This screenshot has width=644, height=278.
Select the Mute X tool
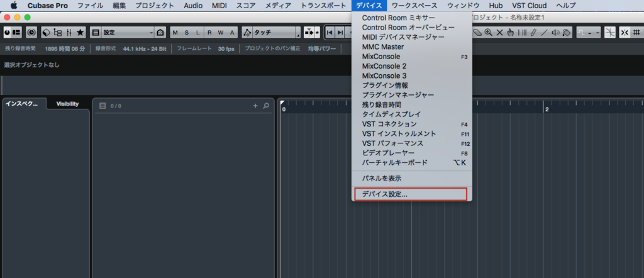pyautogui.click(x=499, y=33)
